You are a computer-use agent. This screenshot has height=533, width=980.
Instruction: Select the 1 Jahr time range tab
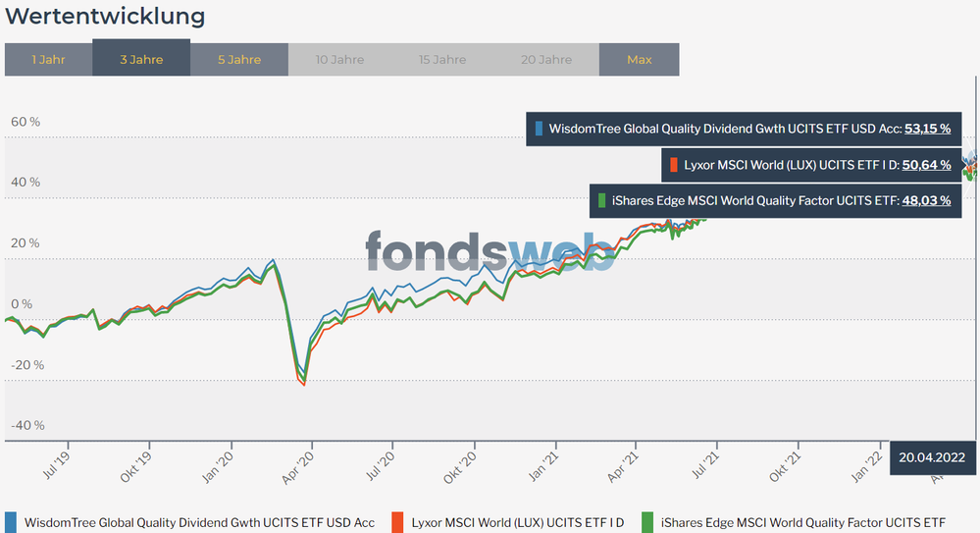49,60
